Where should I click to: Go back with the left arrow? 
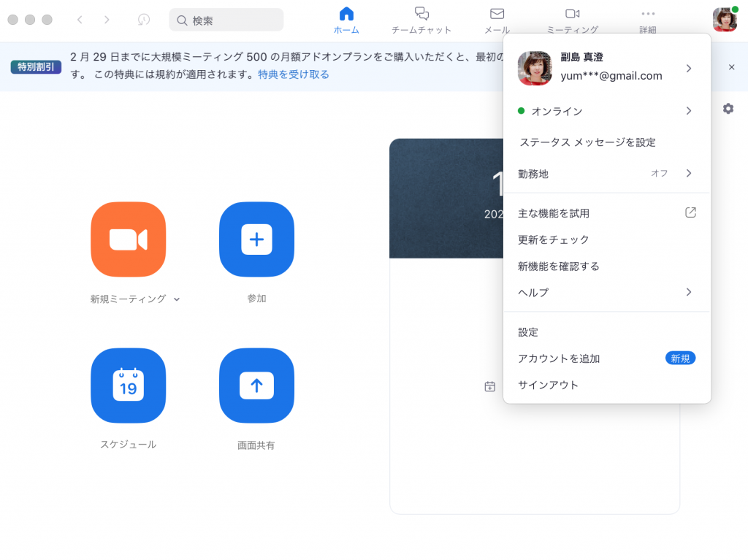[x=80, y=20]
